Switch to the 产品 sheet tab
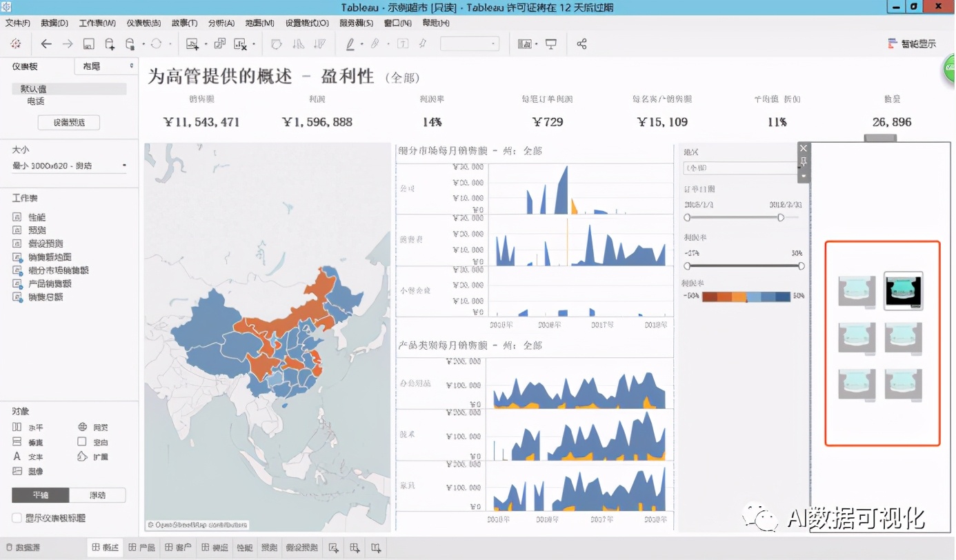The height and width of the screenshot is (560, 956). (x=141, y=547)
